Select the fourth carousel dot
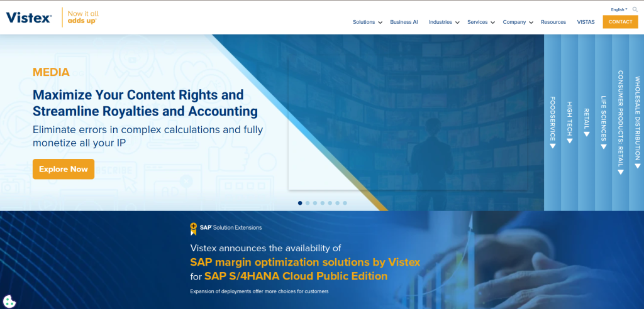Screen dimensions: 644x309 (x=323, y=203)
